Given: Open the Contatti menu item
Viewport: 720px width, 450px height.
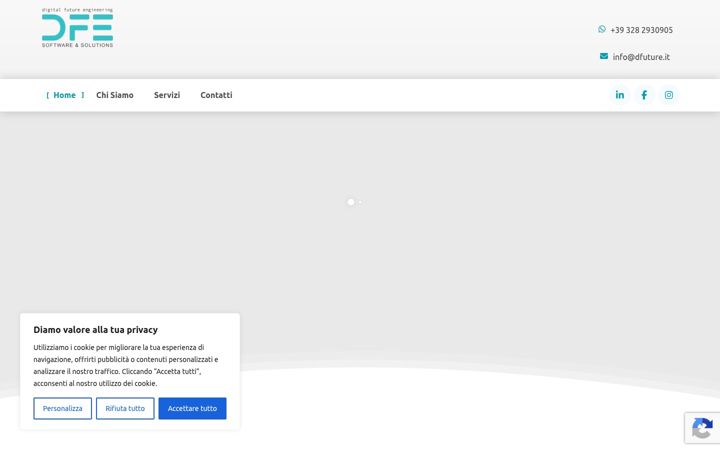Looking at the screenshot, I should [216, 95].
